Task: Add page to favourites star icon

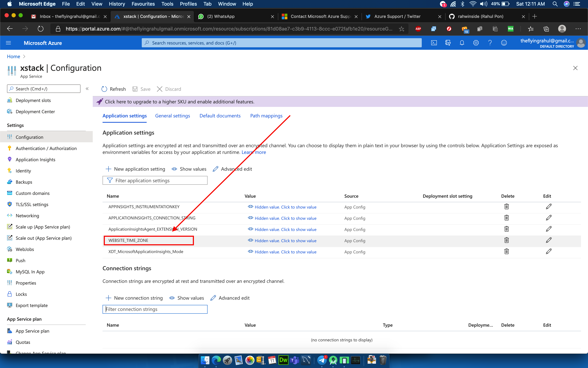Action: (401, 29)
